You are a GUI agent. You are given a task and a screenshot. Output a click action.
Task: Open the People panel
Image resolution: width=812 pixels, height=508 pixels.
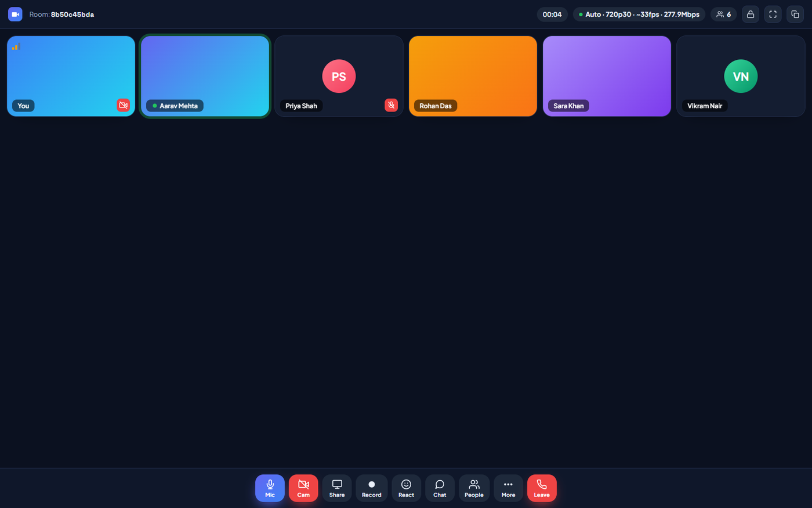pyautogui.click(x=474, y=488)
